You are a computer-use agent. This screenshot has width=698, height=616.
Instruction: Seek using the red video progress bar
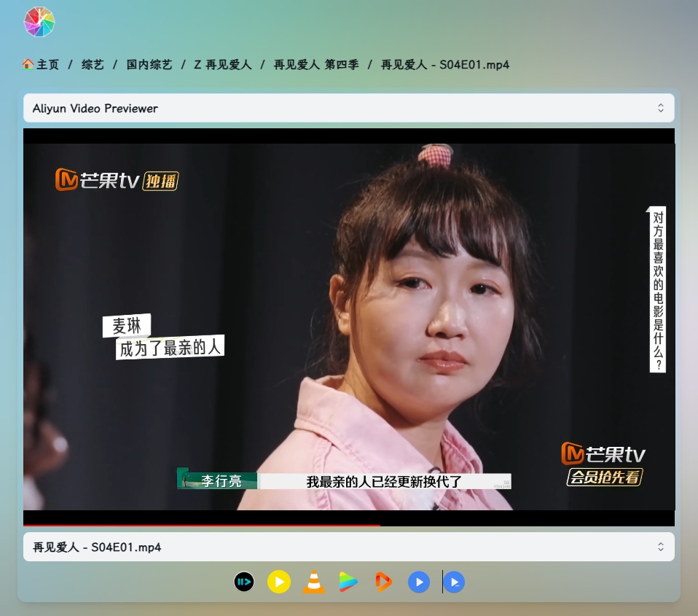tap(349, 525)
